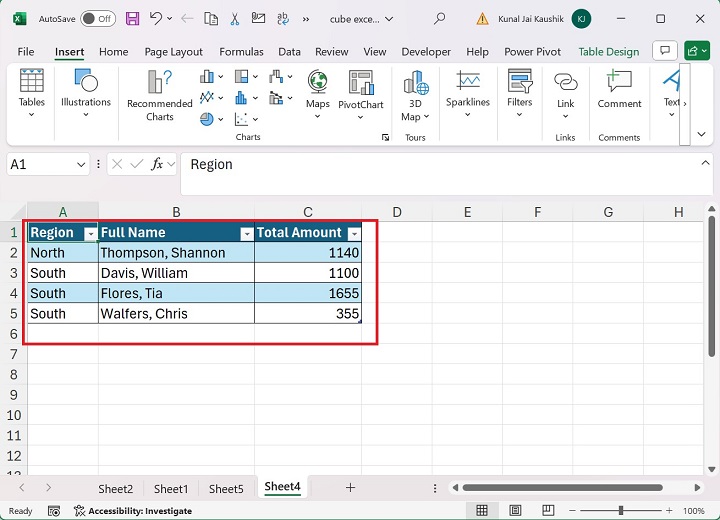Open the Search magnifier icon
The width and height of the screenshot is (720, 520).
tap(439, 19)
